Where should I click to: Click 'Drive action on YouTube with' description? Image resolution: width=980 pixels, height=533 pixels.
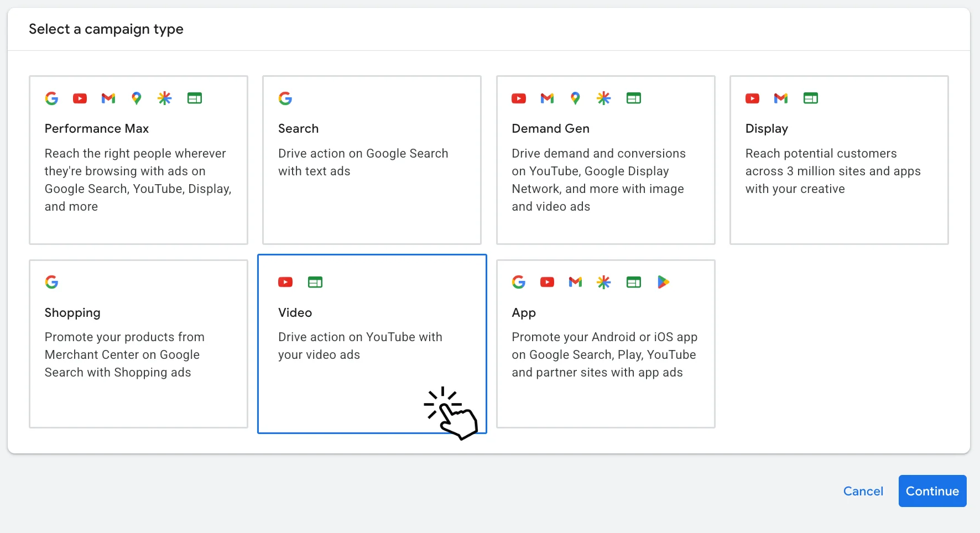[360, 337]
